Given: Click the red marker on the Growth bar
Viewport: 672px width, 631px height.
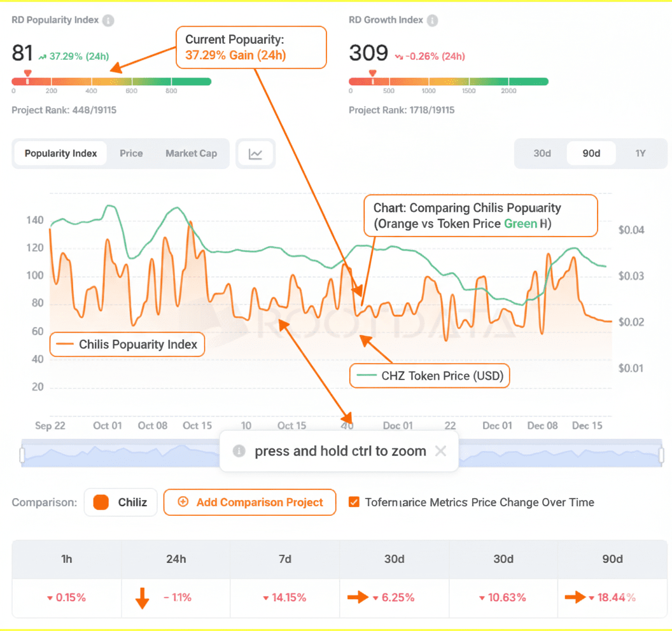Looking at the screenshot, I should coord(372,74).
